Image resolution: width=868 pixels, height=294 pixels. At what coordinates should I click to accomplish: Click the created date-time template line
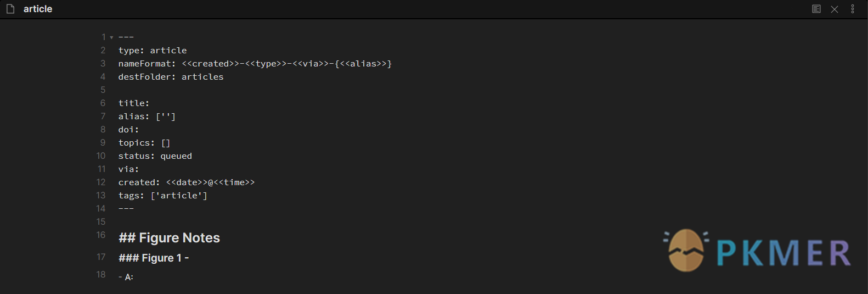187,182
